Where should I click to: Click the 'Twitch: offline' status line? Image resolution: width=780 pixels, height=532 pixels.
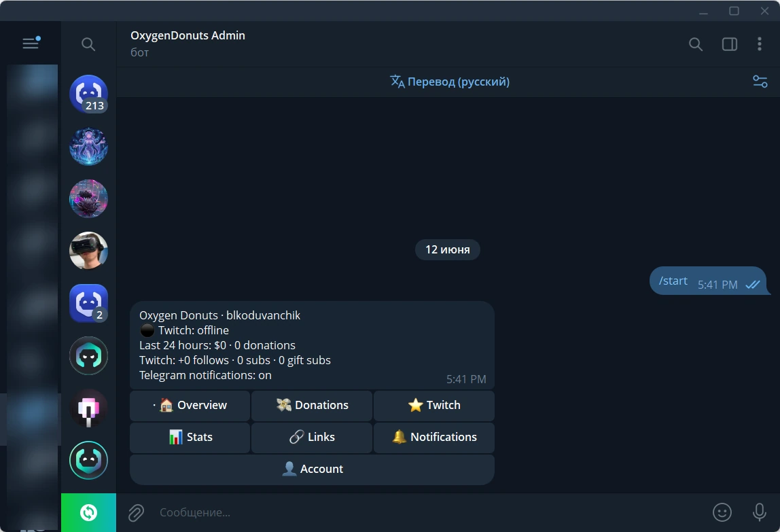(184, 330)
